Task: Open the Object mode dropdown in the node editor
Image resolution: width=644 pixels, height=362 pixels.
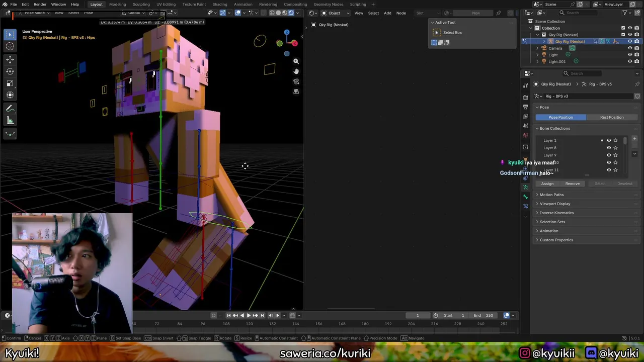Action: [x=335, y=13]
